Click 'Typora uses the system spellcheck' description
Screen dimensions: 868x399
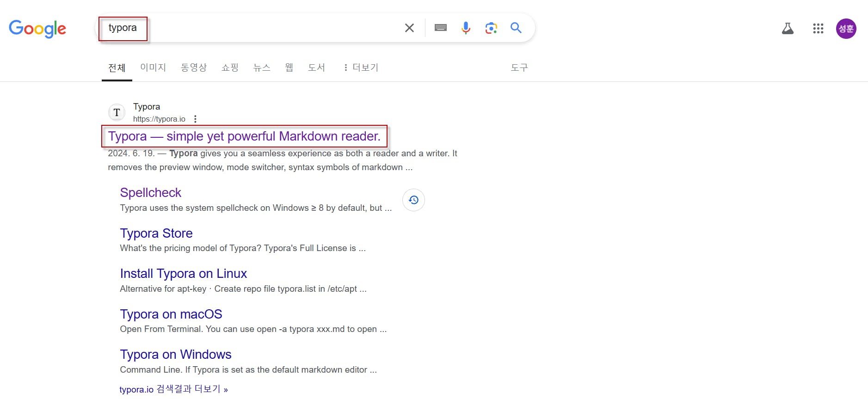[256, 208]
